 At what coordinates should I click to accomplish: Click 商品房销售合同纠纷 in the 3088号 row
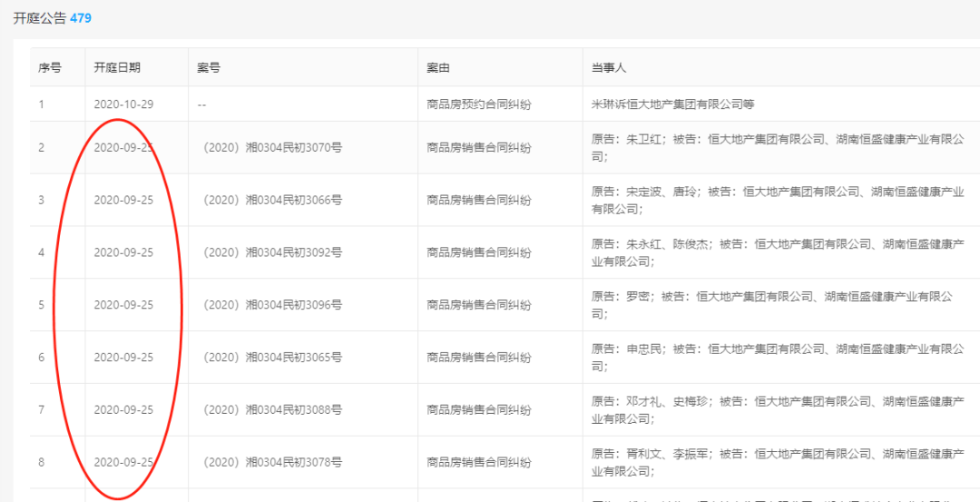[479, 410]
